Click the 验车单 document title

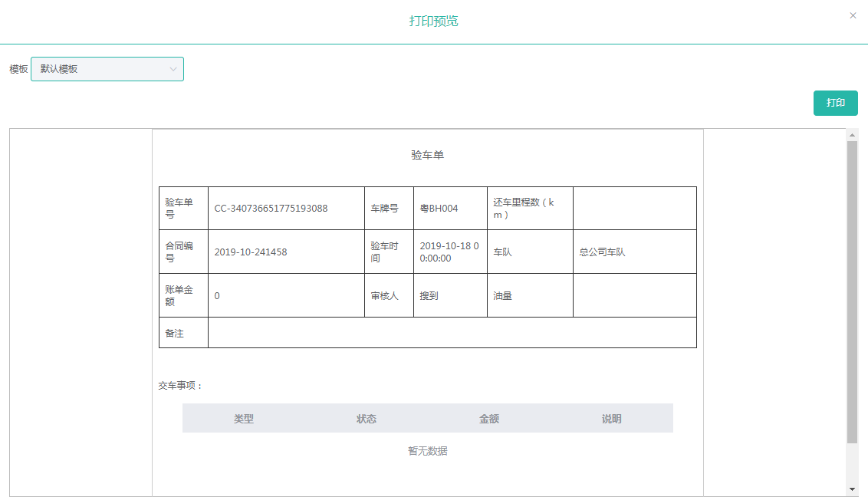428,155
